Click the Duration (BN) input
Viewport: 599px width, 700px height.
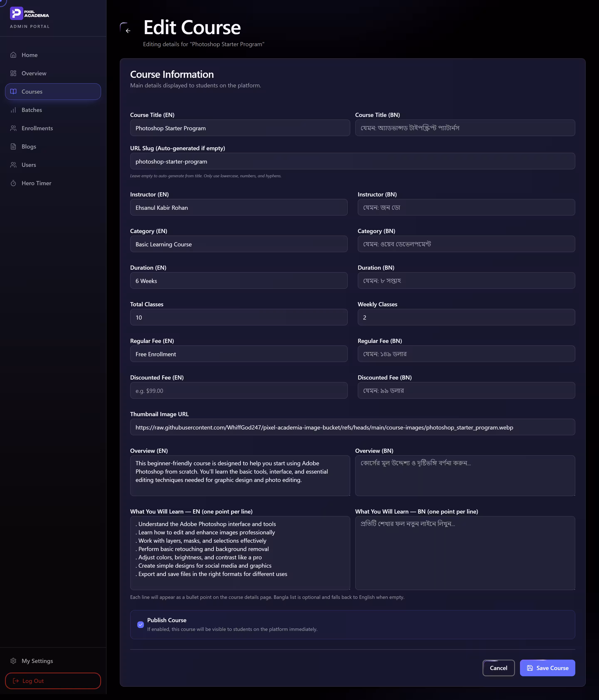[x=466, y=281]
